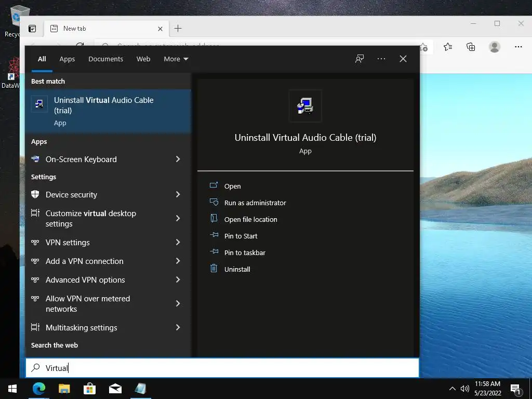Choose Pin to taskbar

pos(245,253)
